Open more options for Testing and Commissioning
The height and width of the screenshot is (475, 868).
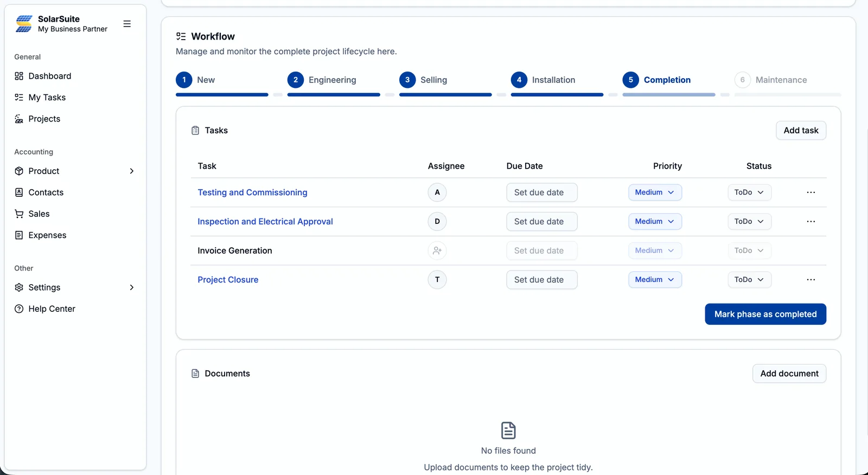[x=811, y=192]
